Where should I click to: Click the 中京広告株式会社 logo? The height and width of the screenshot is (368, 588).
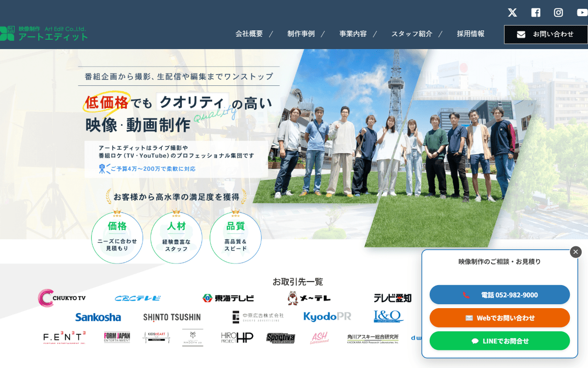click(258, 317)
